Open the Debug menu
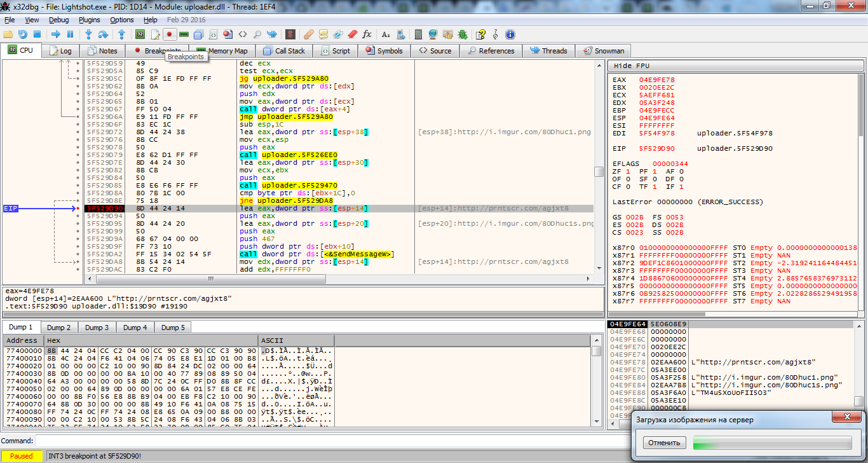868x463 pixels. (58, 20)
